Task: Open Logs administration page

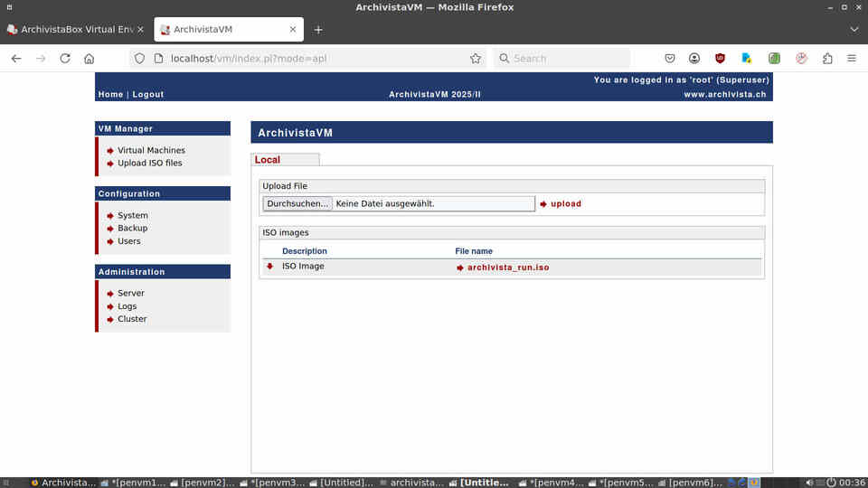Action: 127,306
